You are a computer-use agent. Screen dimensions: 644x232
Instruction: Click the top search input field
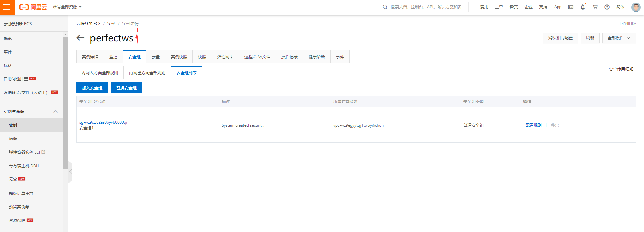426,7
